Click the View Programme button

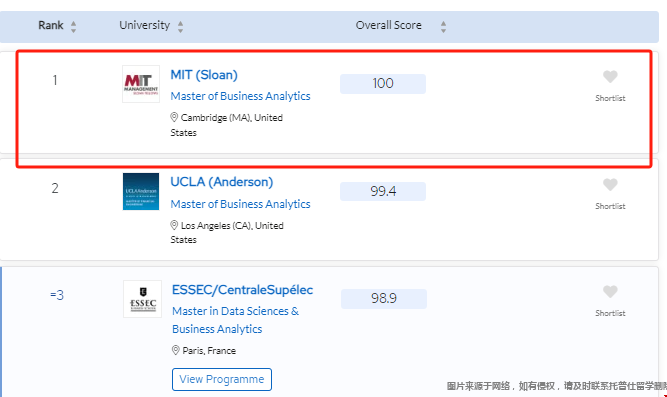[x=222, y=379]
